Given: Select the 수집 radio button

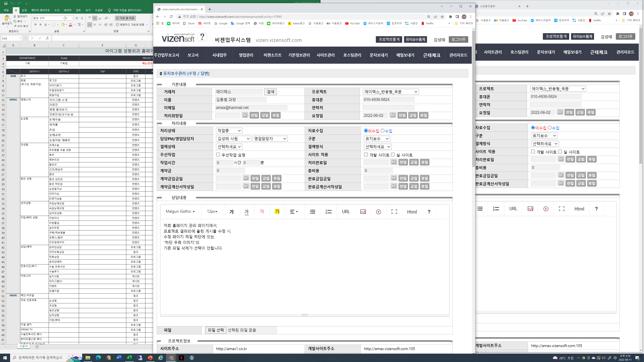Looking at the screenshot, I should pos(383,131).
